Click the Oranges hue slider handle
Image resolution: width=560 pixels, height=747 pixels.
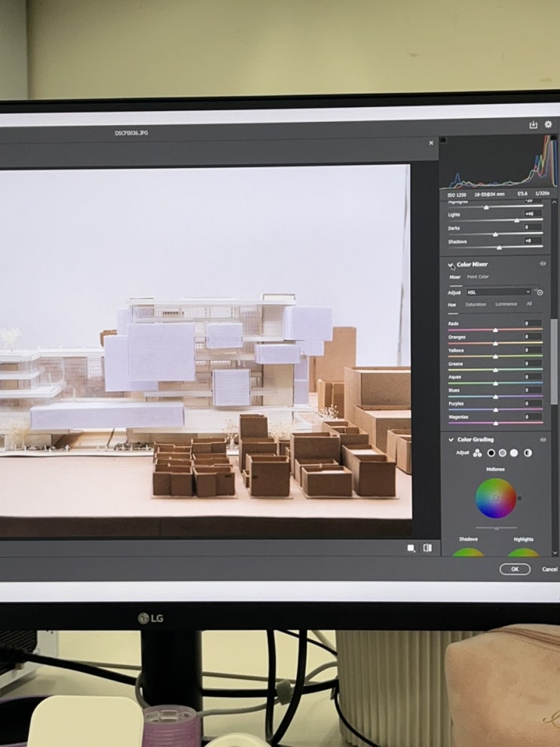(495, 343)
